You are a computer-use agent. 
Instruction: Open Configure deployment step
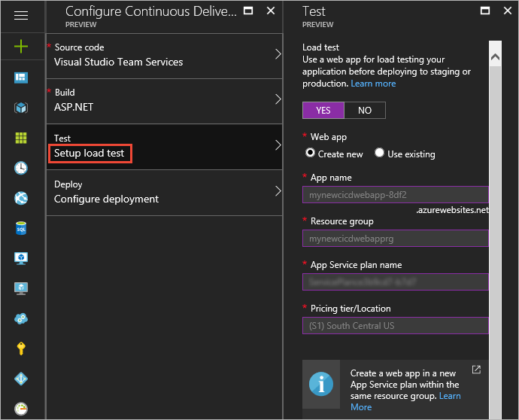coord(165,193)
